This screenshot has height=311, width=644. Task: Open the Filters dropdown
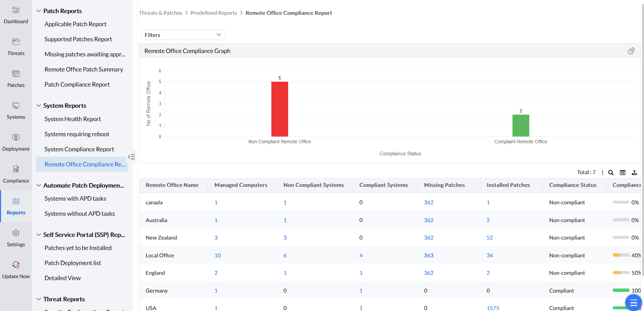pos(183,35)
